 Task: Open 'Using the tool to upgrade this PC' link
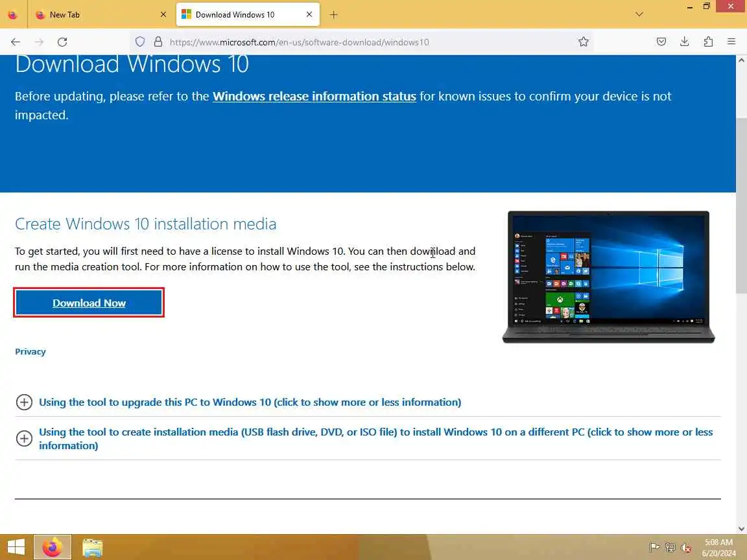click(x=250, y=402)
